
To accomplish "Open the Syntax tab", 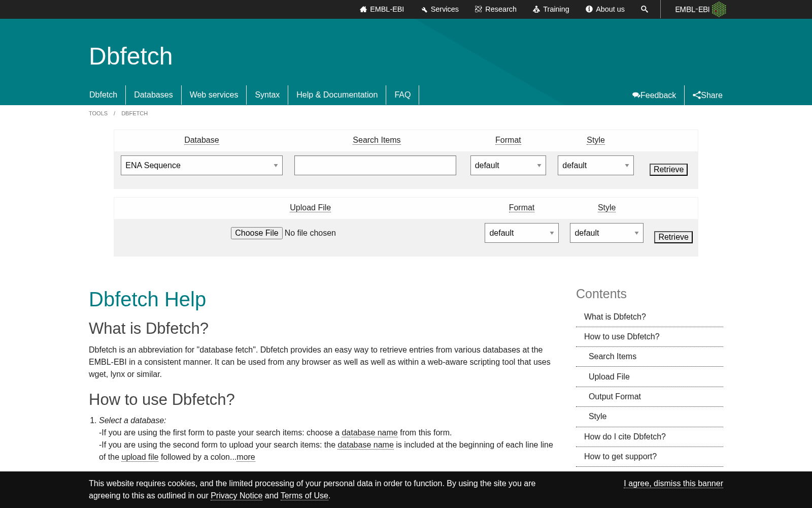I will click(x=267, y=95).
